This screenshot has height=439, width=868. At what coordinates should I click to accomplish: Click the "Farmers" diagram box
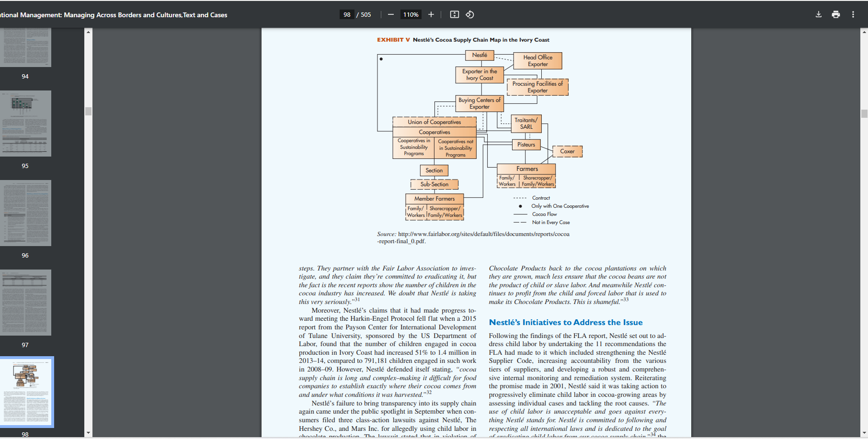(526, 169)
